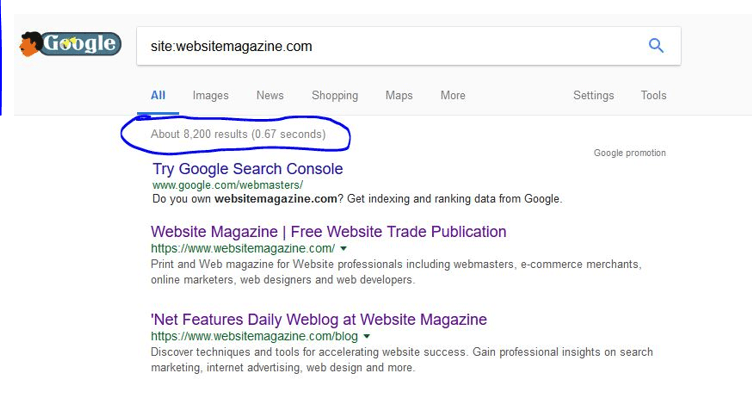Click the websitemagazine.com/blog green URL
This screenshot has height=416, width=752.
[x=254, y=336]
